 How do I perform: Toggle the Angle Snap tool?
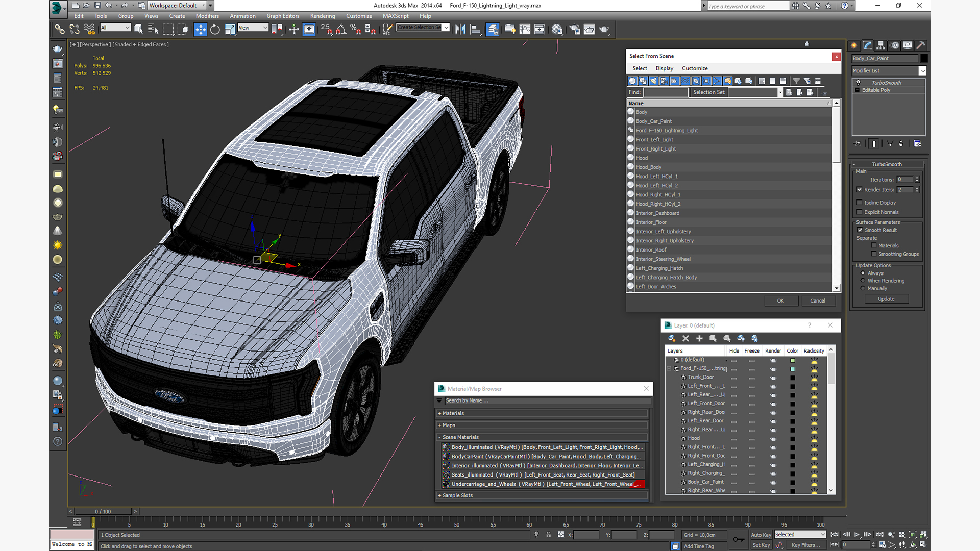click(341, 30)
